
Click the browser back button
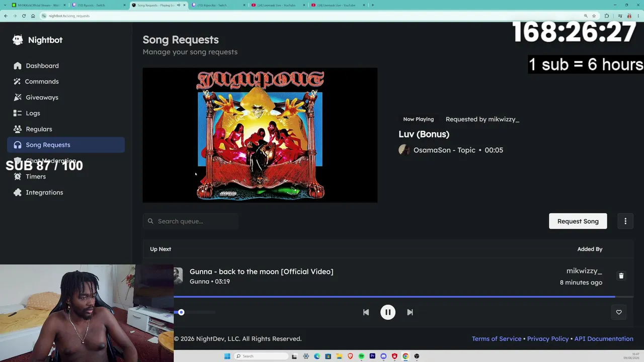click(6, 16)
